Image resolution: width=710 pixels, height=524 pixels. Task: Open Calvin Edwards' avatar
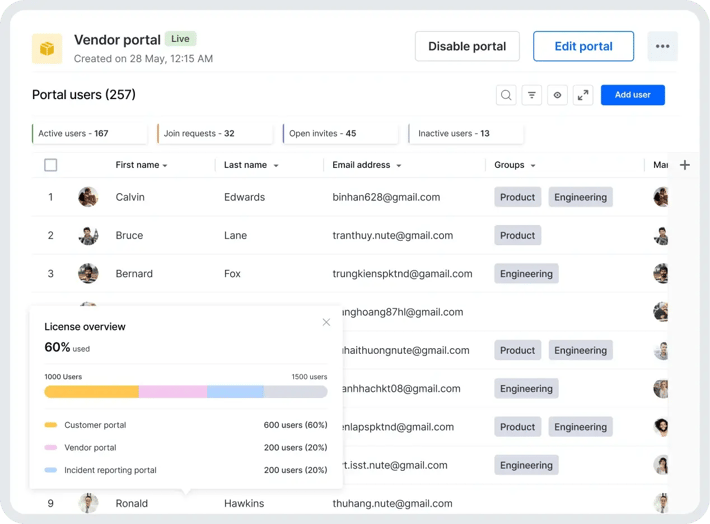click(88, 197)
